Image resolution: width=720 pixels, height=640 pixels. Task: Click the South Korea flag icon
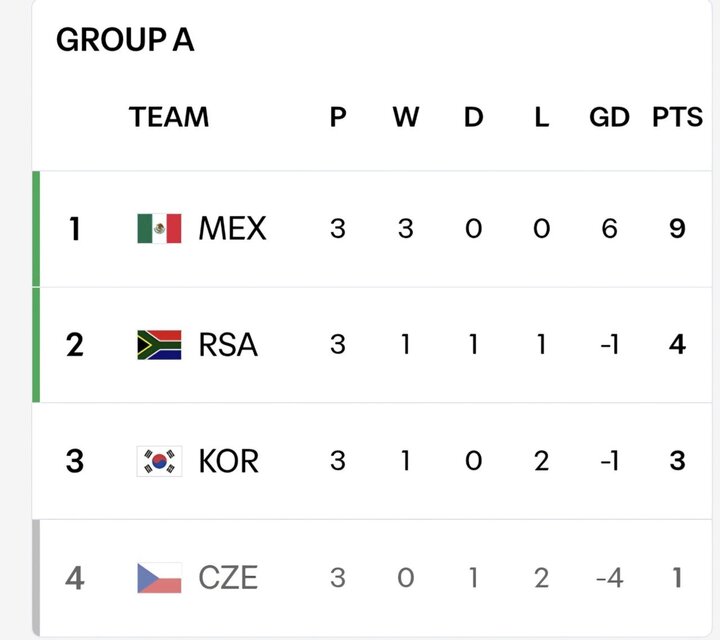[159, 461]
